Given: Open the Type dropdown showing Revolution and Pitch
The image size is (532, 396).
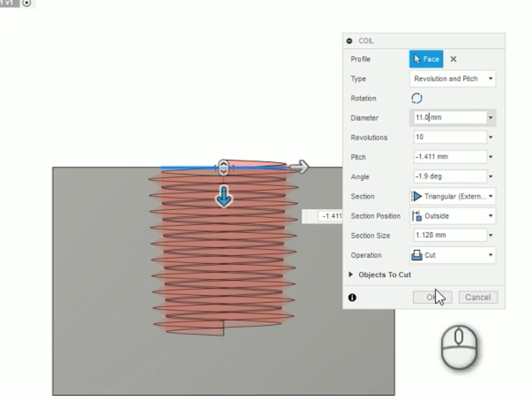Looking at the screenshot, I should pyautogui.click(x=490, y=79).
